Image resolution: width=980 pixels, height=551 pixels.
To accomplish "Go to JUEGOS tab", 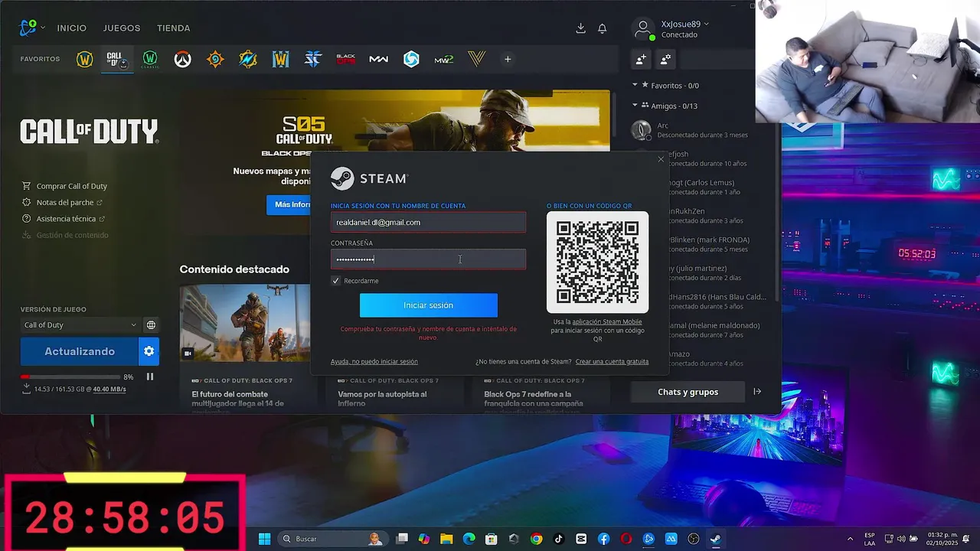I will [122, 28].
